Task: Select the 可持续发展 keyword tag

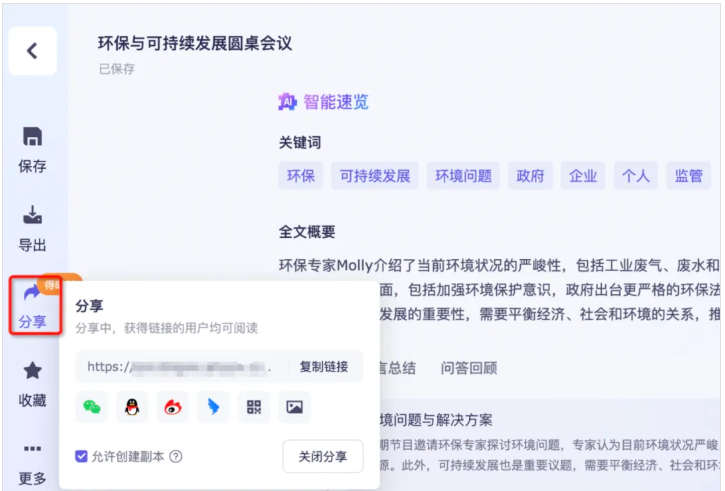Action: coord(375,176)
